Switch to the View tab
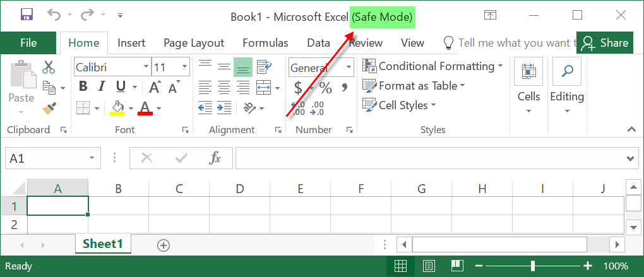This screenshot has height=277, width=644. [412, 43]
